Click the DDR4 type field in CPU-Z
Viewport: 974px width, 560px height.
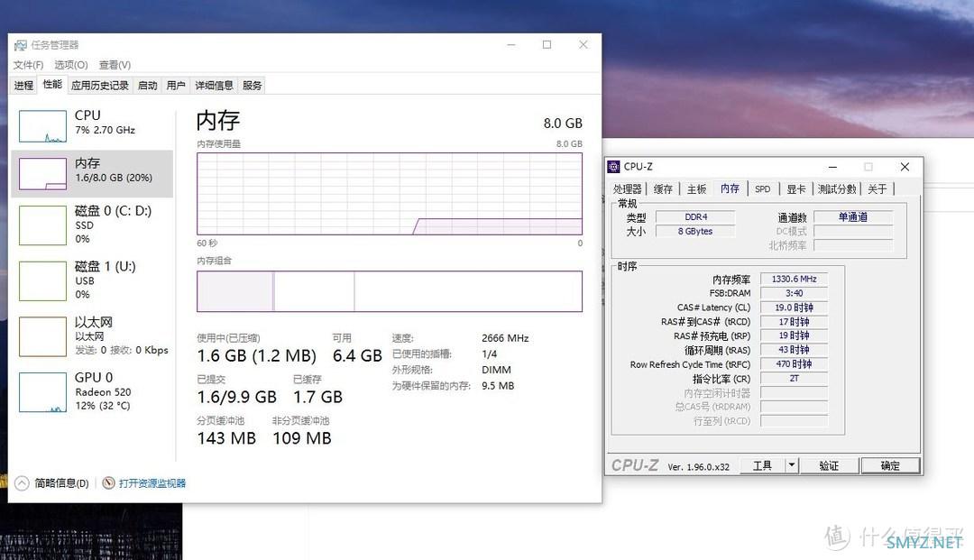(695, 216)
